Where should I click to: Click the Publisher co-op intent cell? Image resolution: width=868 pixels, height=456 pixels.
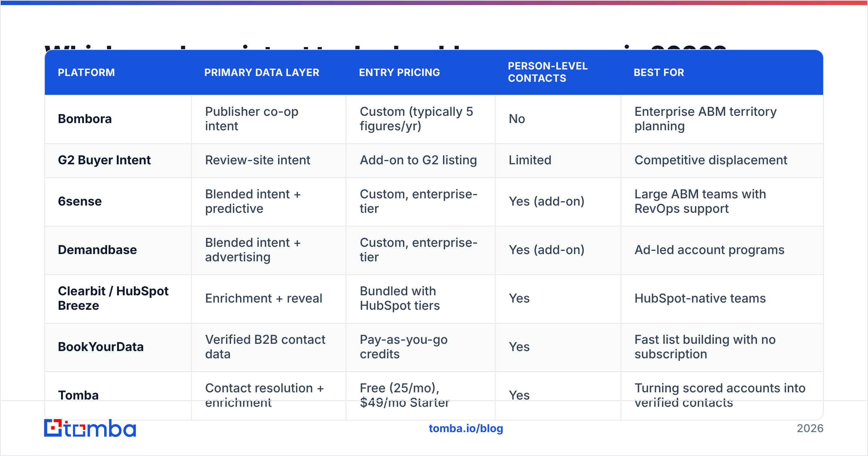pyautogui.click(x=269, y=119)
